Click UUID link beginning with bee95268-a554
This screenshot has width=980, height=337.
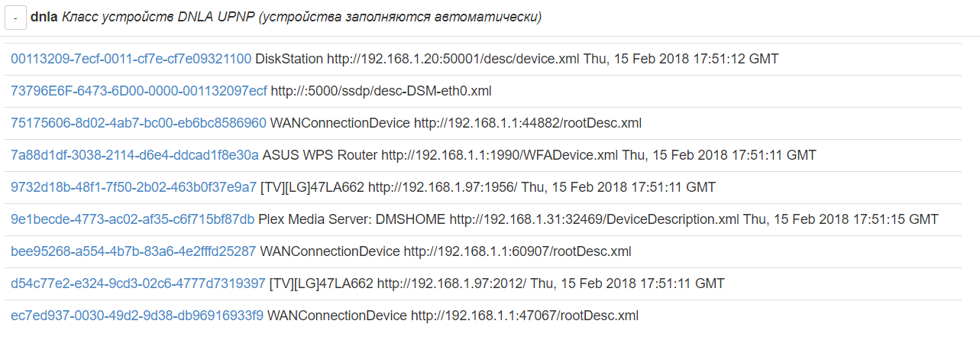(x=133, y=251)
